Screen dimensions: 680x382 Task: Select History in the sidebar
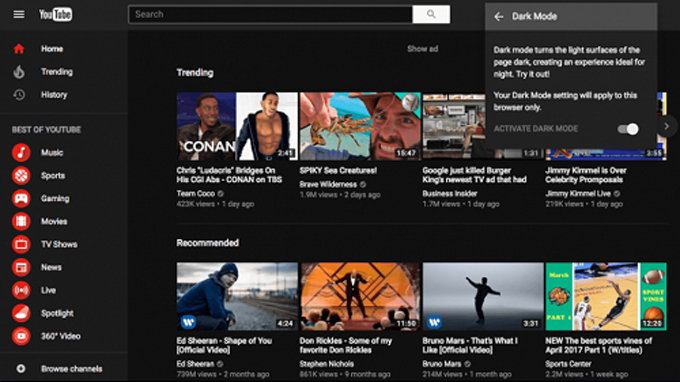[54, 95]
